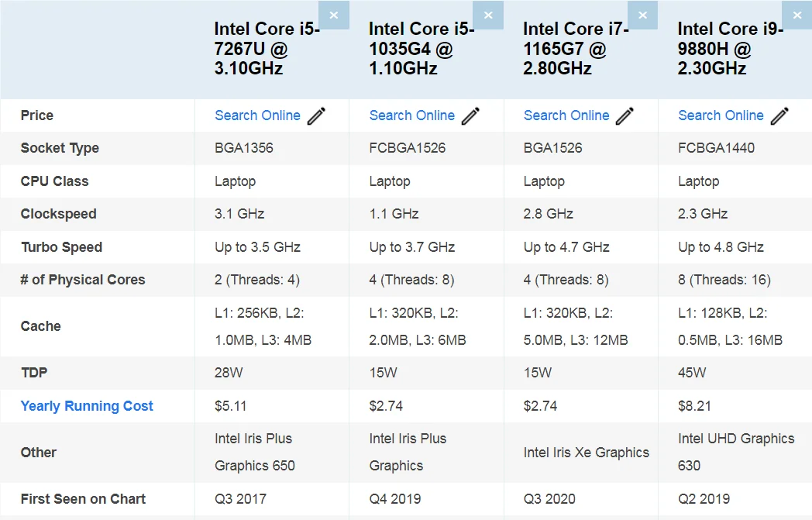Click the Intel Core i9-9880H heading

tap(729, 49)
